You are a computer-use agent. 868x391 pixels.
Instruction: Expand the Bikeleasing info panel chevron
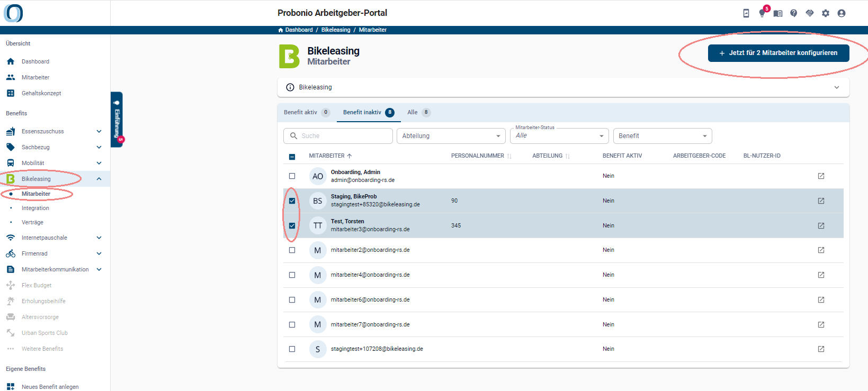pyautogui.click(x=837, y=87)
